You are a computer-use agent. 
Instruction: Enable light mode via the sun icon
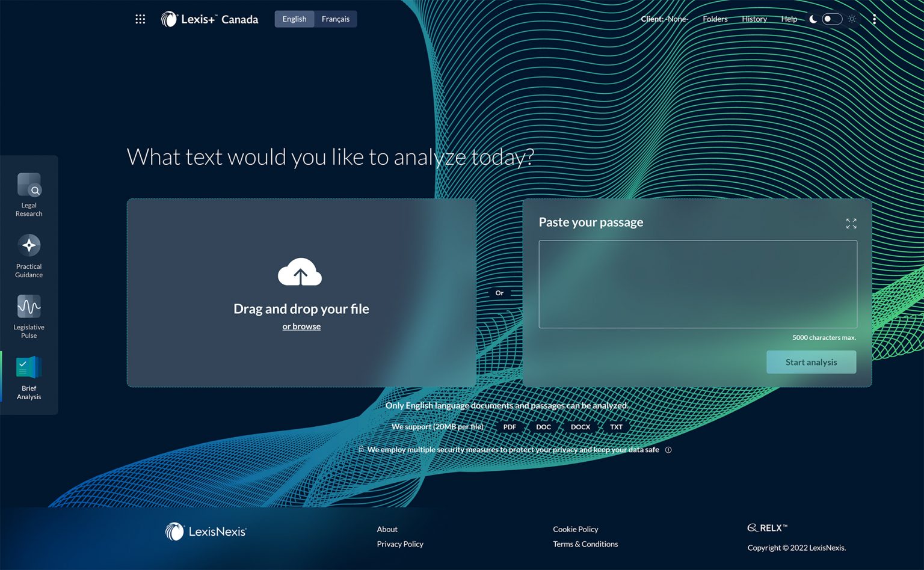coord(852,19)
